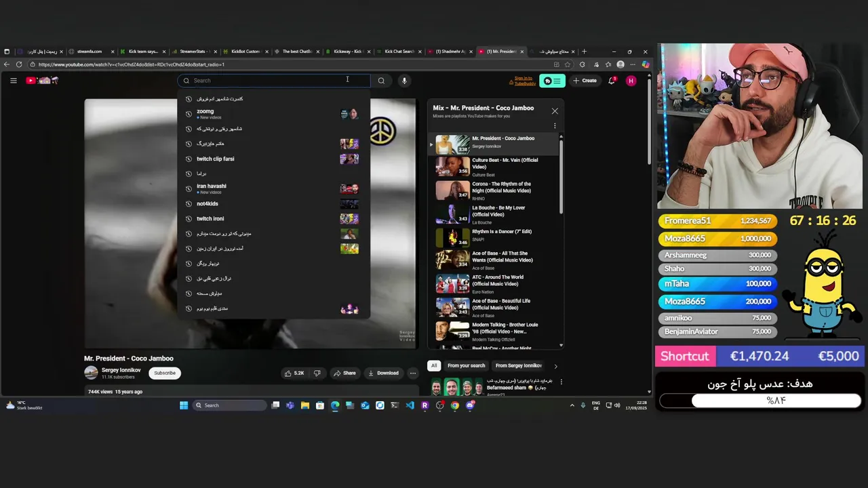Show hidden system tray icons chevron

(572, 405)
